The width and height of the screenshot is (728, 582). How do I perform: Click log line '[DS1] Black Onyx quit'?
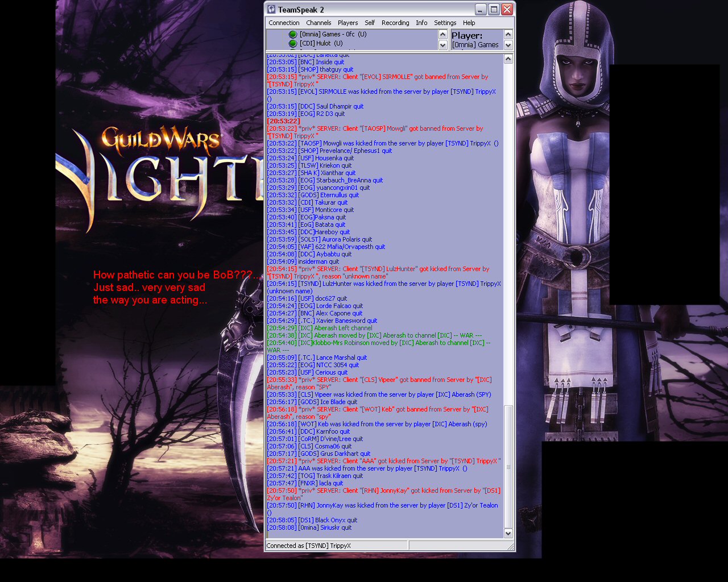pos(312,520)
